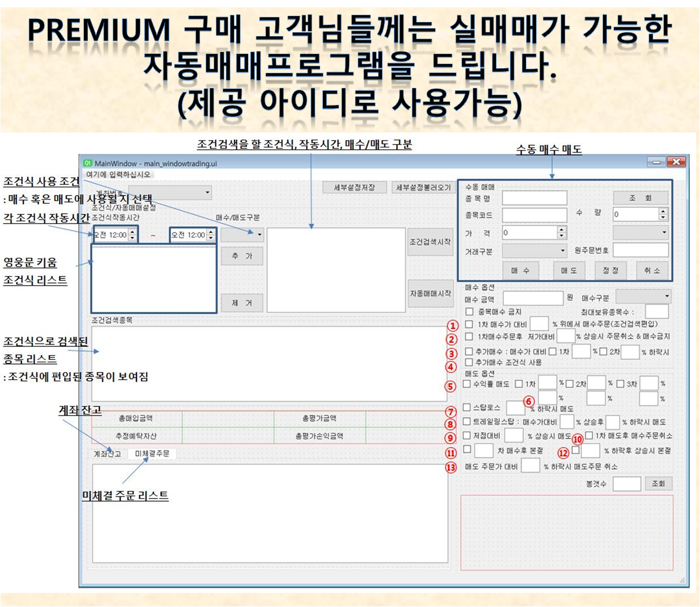Check the 수익률 매도 option
This screenshot has width=700, height=607.
(x=466, y=384)
